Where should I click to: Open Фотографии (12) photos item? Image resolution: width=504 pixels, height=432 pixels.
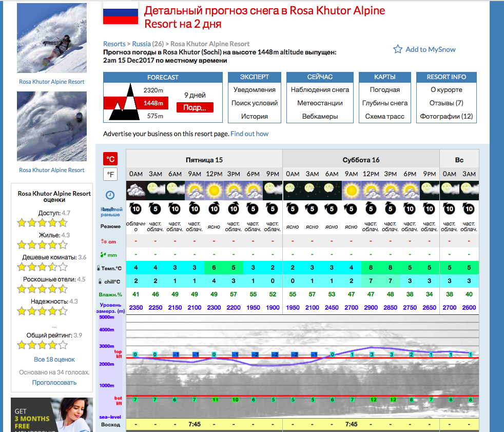[x=447, y=117]
